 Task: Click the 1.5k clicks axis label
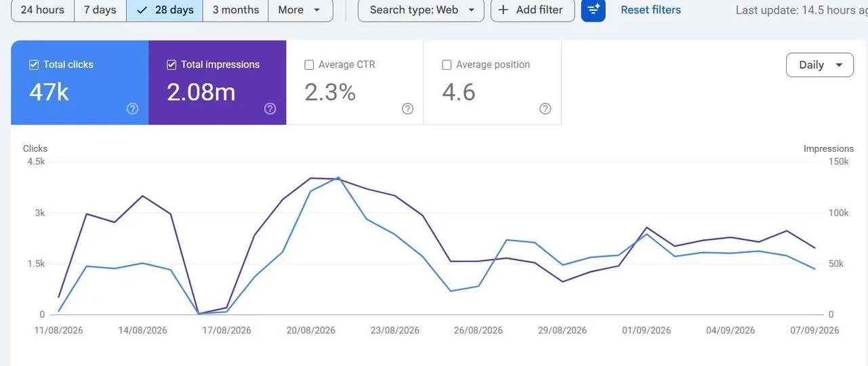point(36,264)
